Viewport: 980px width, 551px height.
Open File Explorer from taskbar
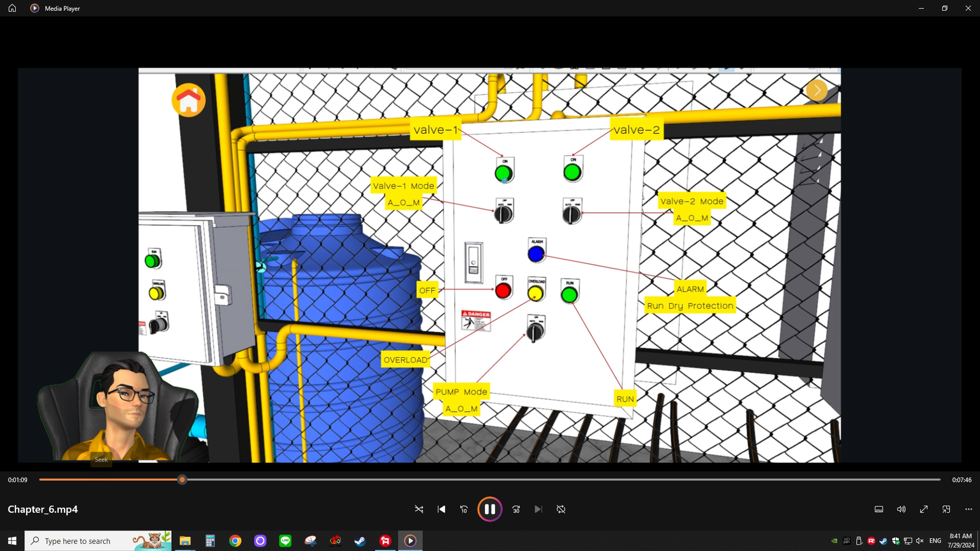[185, 541]
